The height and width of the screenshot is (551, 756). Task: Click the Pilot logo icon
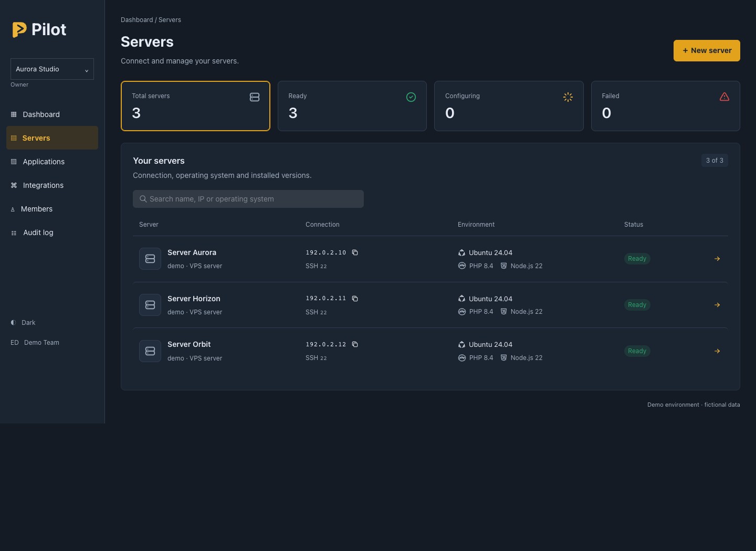point(19,29)
